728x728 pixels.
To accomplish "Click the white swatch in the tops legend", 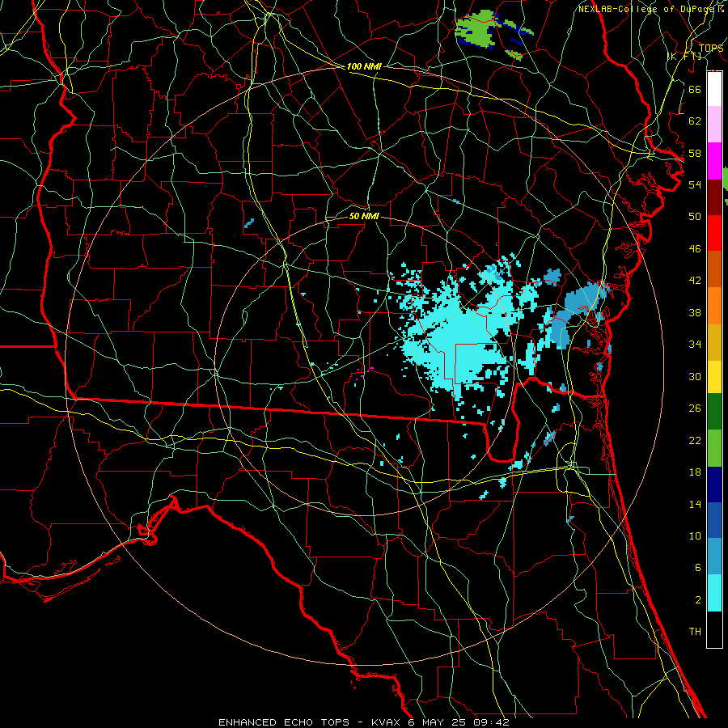I will point(714,89).
